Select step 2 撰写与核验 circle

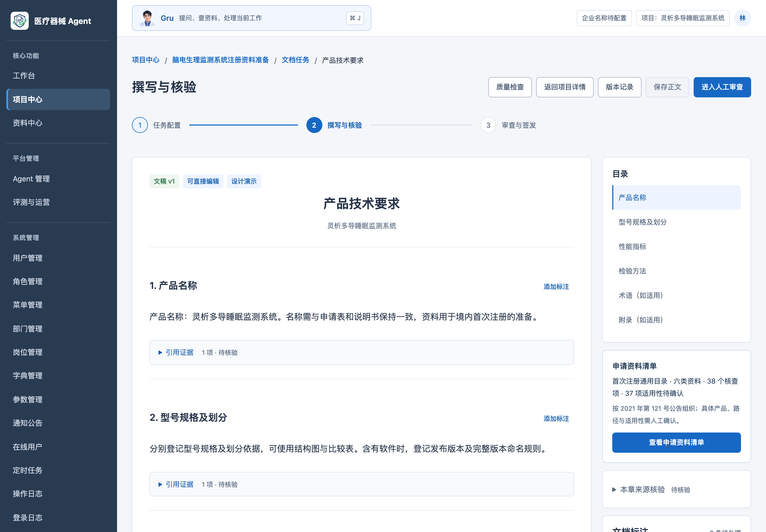coord(314,125)
